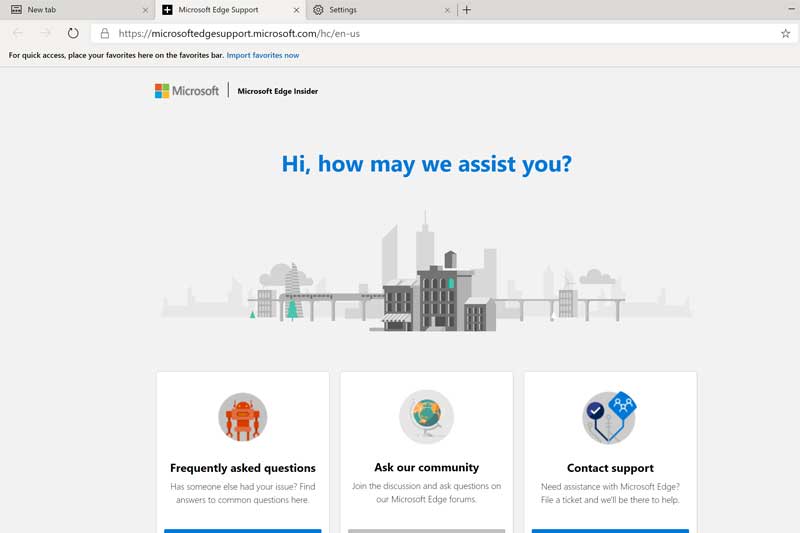800x533 pixels.
Task: Switch to the Settings tab
Action: [381, 10]
